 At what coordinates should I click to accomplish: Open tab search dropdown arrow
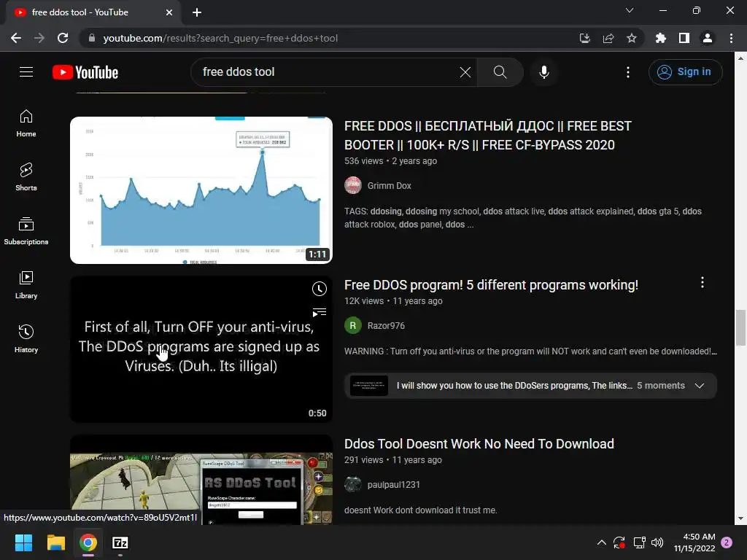pyautogui.click(x=630, y=10)
